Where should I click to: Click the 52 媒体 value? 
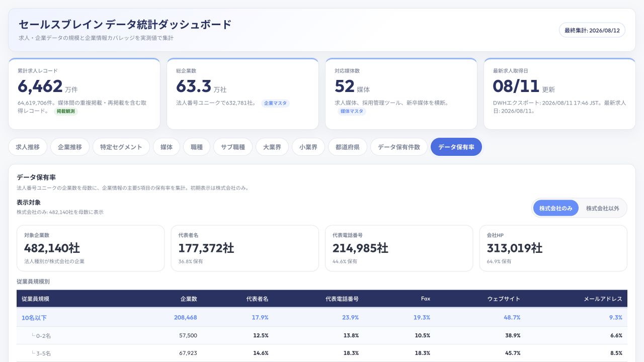[x=352, y=86]
